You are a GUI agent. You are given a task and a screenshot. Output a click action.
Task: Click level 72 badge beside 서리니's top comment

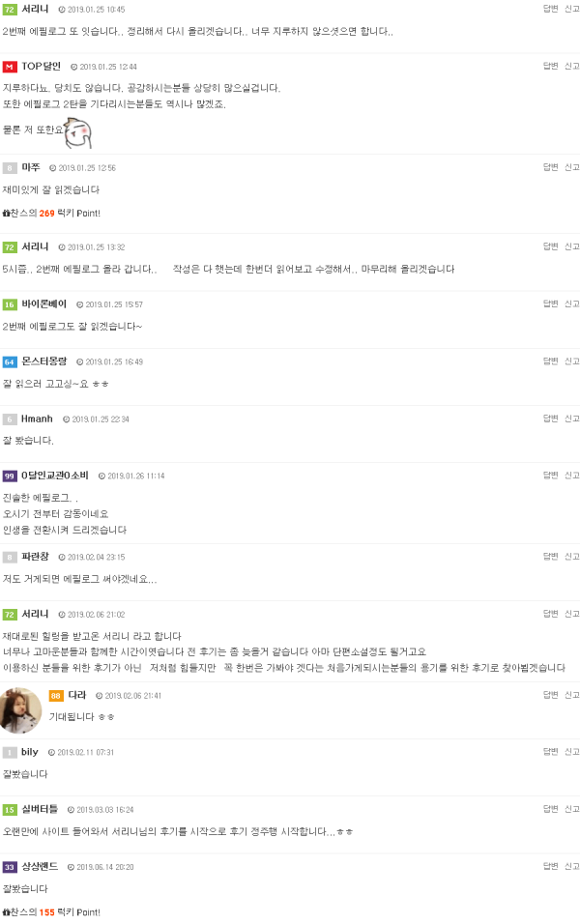[10, 10]
